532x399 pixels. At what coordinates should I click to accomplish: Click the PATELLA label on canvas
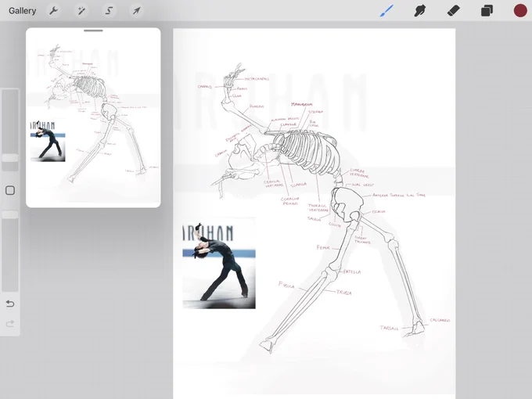click(x=352, y=271)
